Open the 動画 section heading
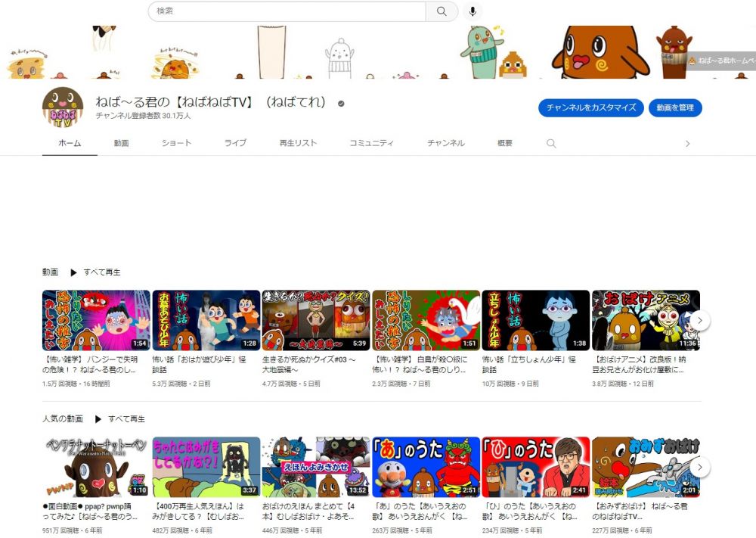756x538 pixels. click(x=50, y=272)
